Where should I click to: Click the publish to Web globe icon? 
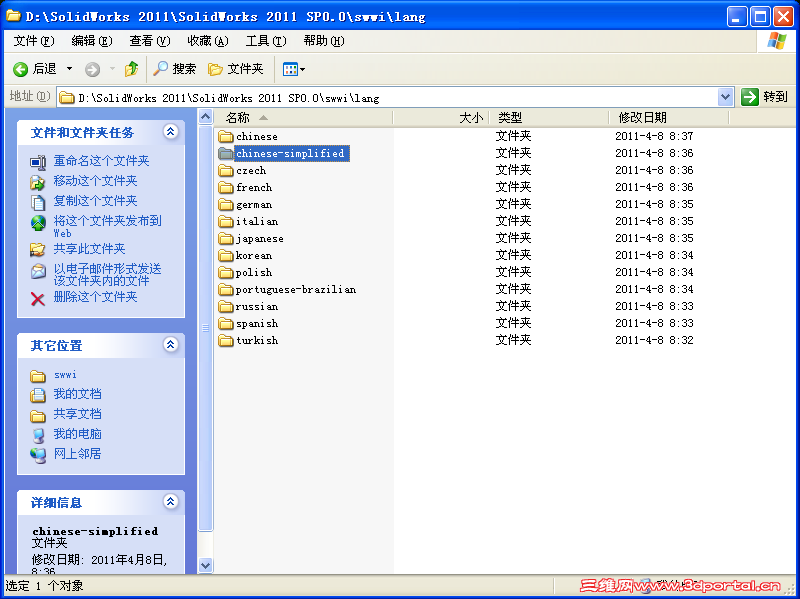point(38,222)
